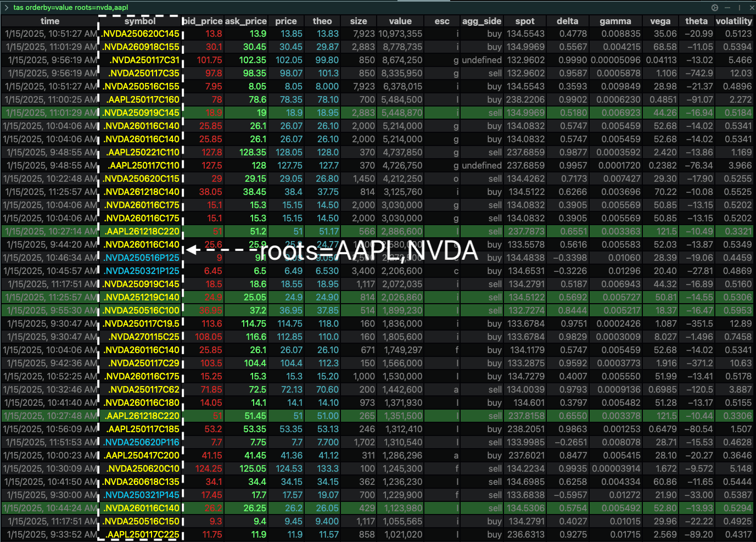The image size is (756, 542).
Task: Click the vertical bar panel icon
Action: [x=739, y=8]
